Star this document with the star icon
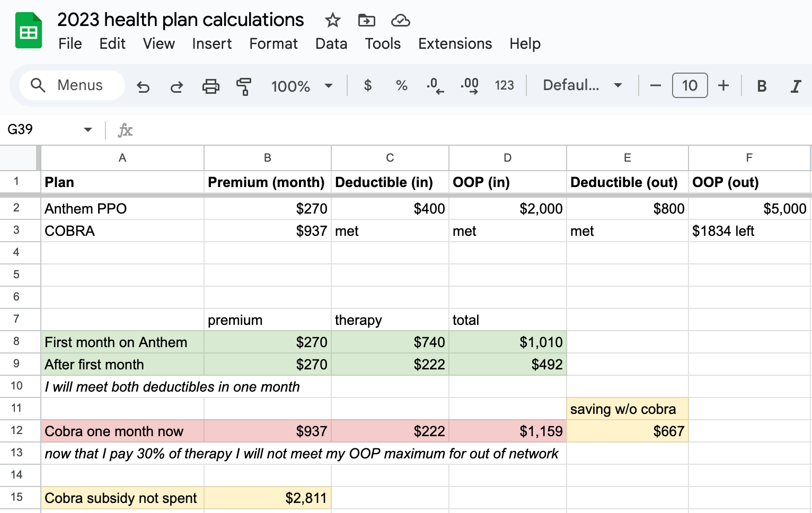 pos(332,21)
